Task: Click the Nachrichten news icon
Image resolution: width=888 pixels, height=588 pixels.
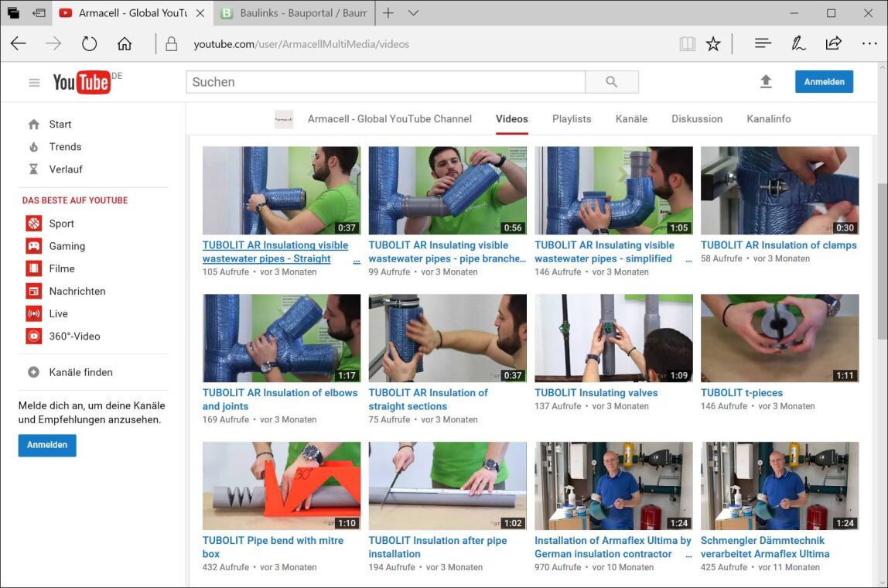Action: pyautogui.click(x=34, y=291)
